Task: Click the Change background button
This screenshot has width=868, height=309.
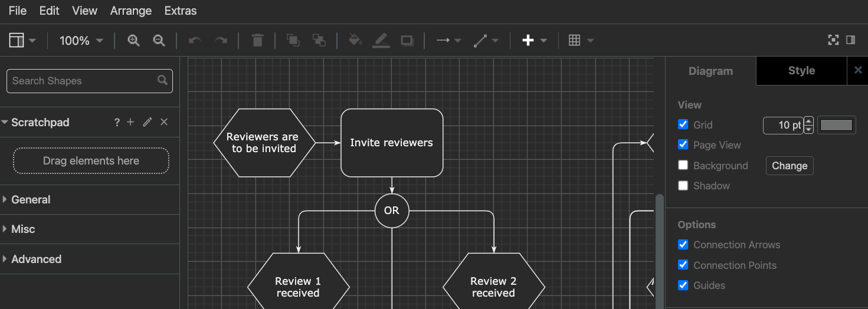Action: [x=790, y=166]
